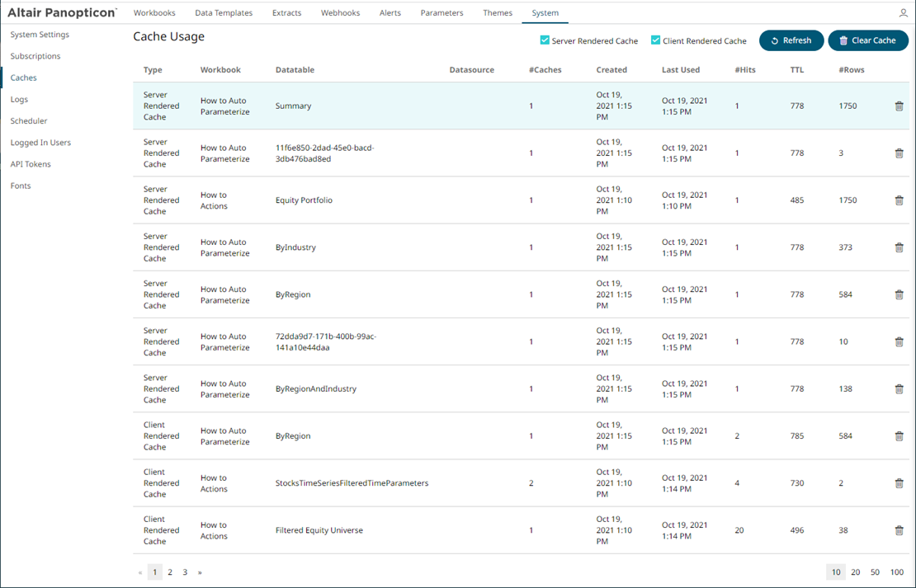Open the Data Templates tab
The image size is (916, 588).
[x=224, y=13]
